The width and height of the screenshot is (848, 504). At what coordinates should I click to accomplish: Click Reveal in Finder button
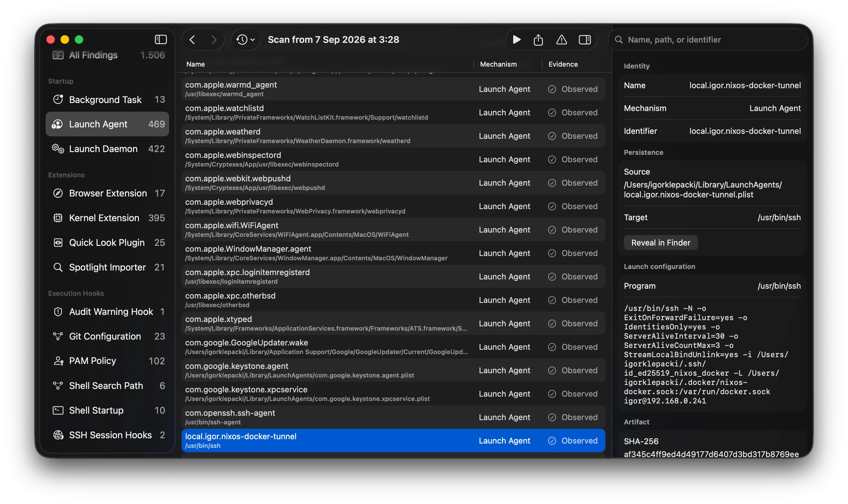pyautogui.click(x=660, y=242)
